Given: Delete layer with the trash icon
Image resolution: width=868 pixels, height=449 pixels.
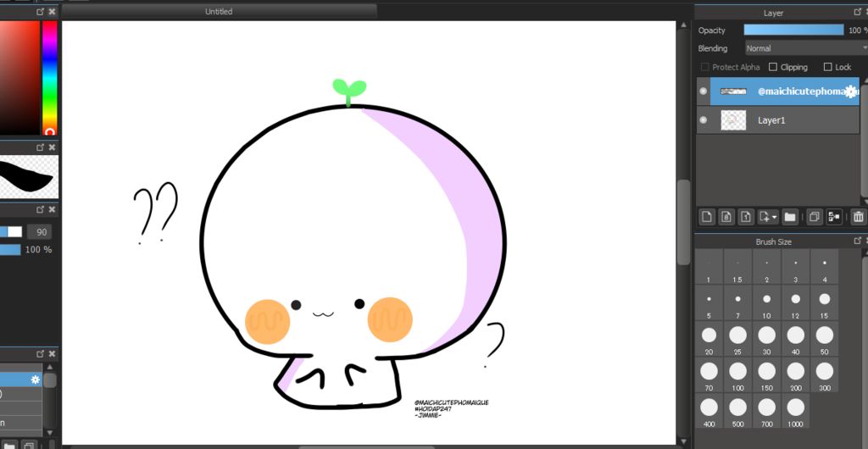Looking at the screenshot, I should coord(858,217).
